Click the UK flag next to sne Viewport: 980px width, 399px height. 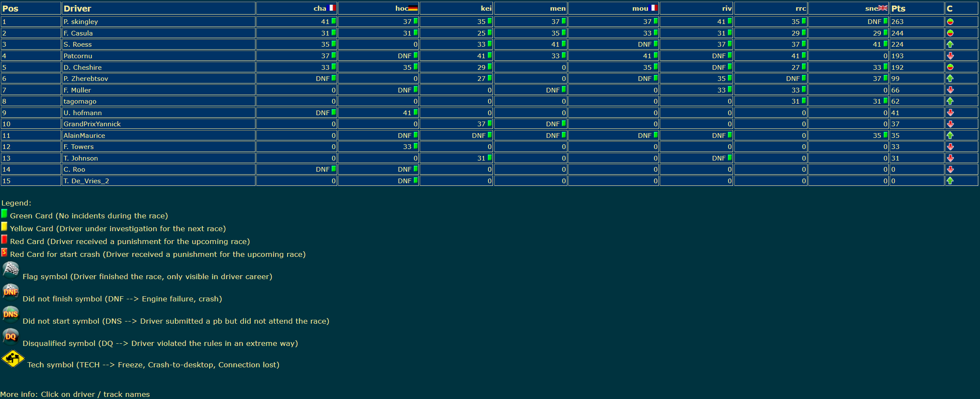click(883, 8)
